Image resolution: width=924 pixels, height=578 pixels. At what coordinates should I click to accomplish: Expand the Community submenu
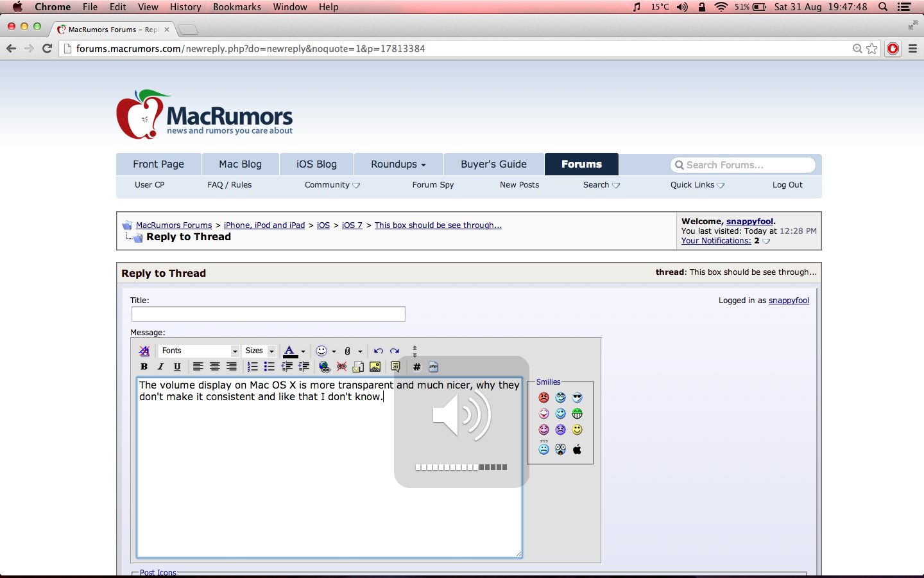(332, 185)
